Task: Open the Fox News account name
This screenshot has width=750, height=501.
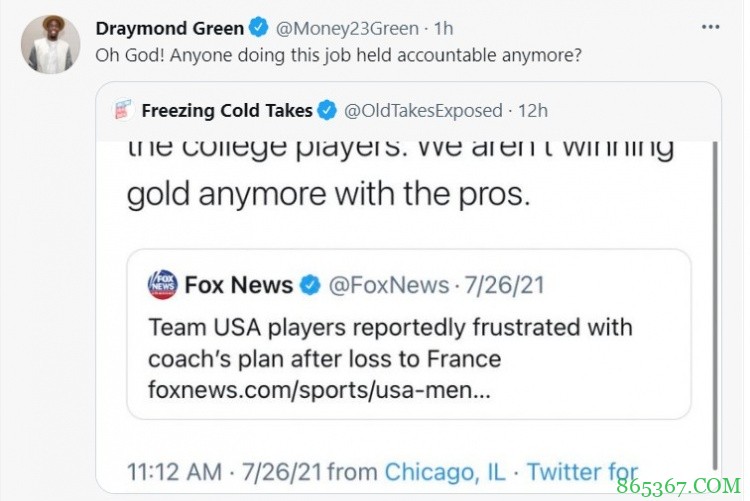Action: tap(239, 285)
